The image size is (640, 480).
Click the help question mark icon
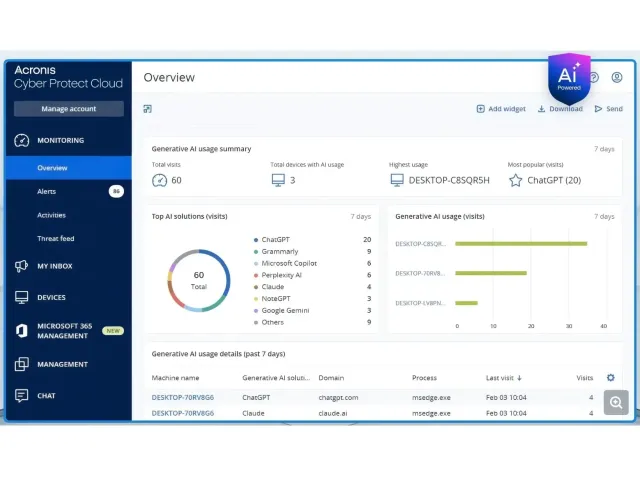(594, 77)
